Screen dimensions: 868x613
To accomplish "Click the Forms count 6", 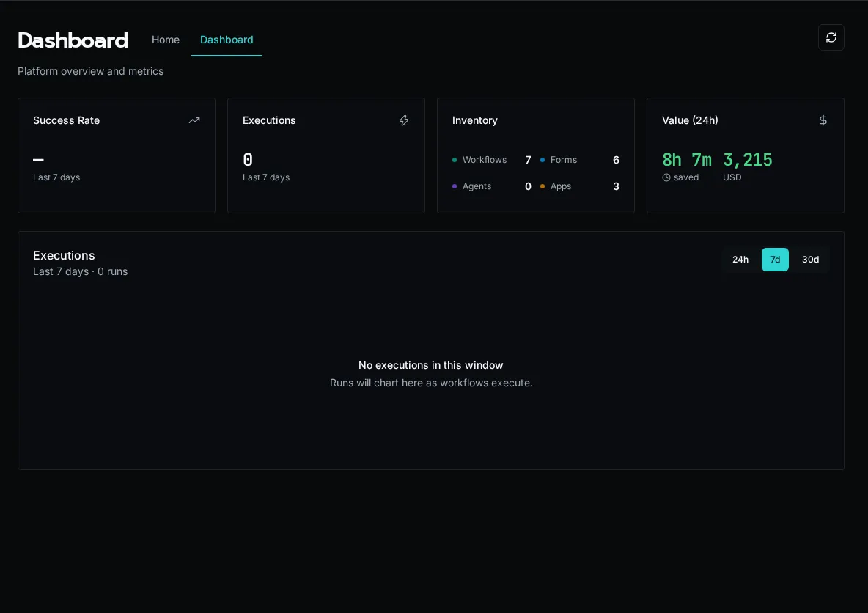I will pos(616,160).
